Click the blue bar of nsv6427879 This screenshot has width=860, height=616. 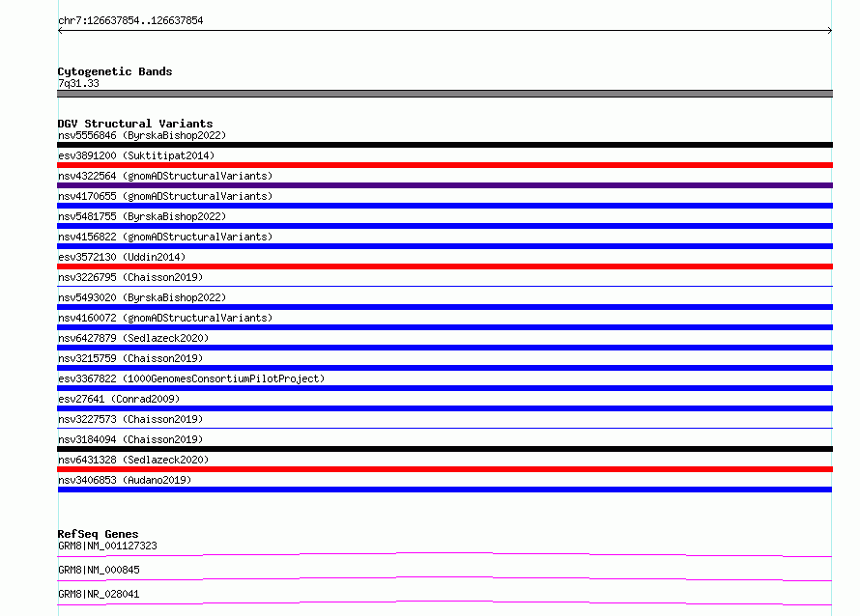coord(444,348)
